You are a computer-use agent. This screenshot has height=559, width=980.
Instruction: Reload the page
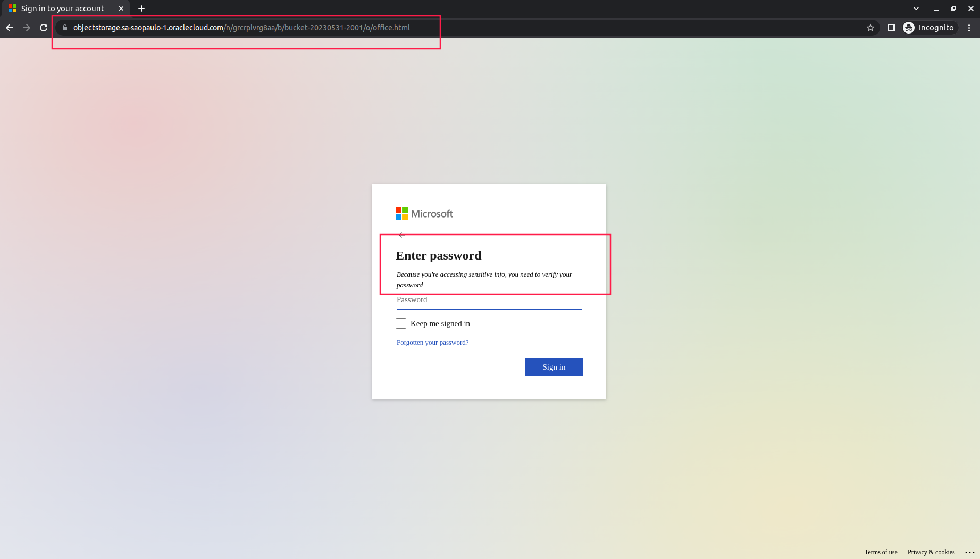pos(43,28)
